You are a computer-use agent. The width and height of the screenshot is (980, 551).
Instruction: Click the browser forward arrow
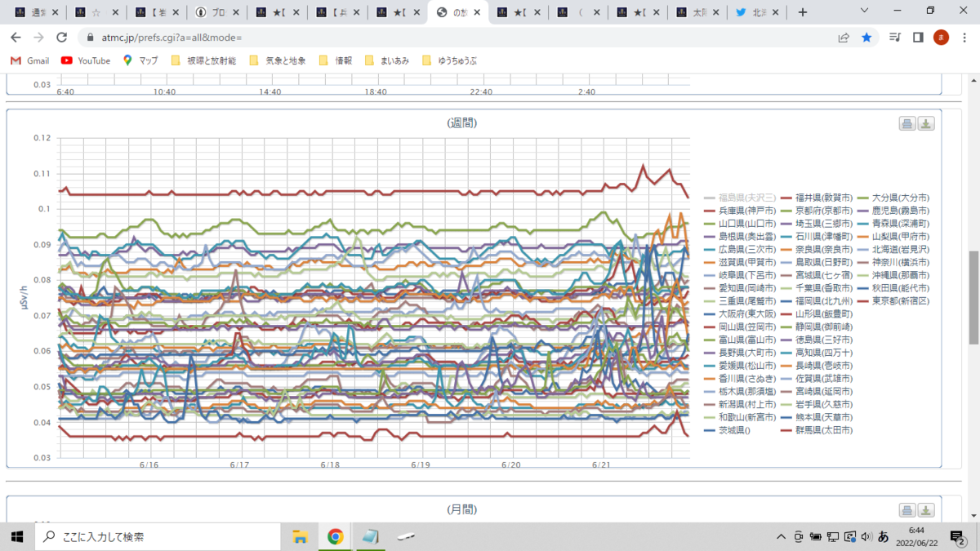[38, 38]
